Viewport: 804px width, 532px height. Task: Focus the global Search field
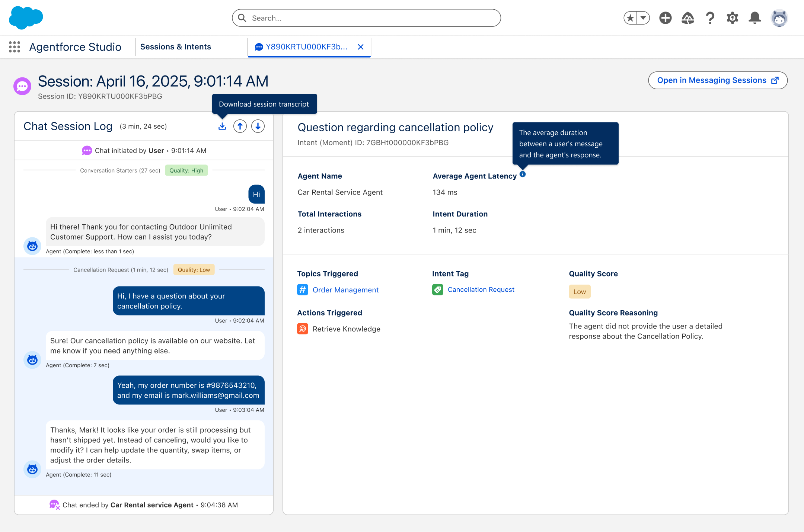[366, 18]
